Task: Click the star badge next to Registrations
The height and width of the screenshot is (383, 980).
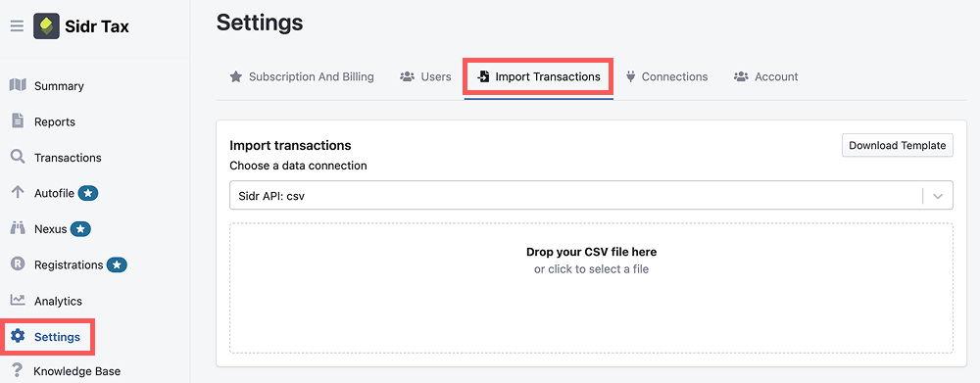Action: tap(117, 264)
